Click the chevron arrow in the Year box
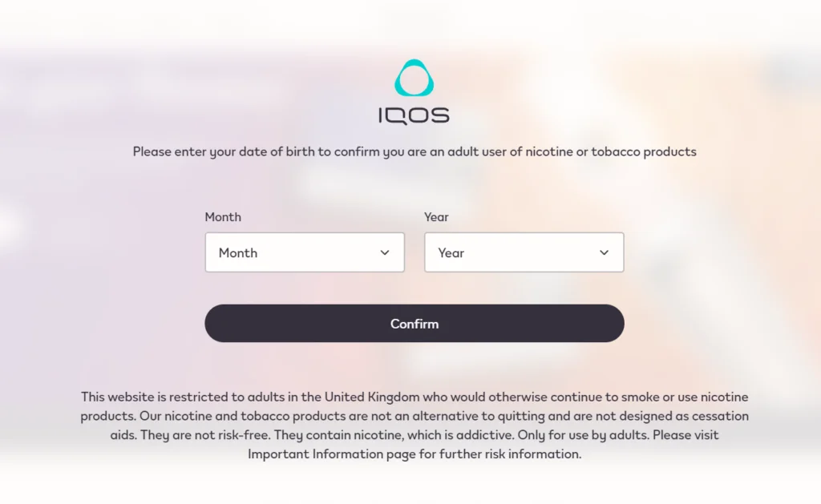This screenshot has width=821, height=504. 605,252
